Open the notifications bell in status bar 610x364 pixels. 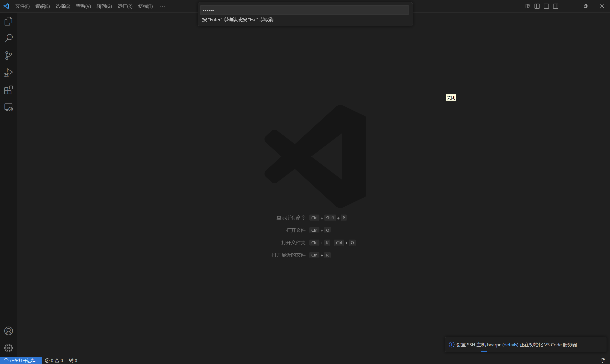coord(602,360)
